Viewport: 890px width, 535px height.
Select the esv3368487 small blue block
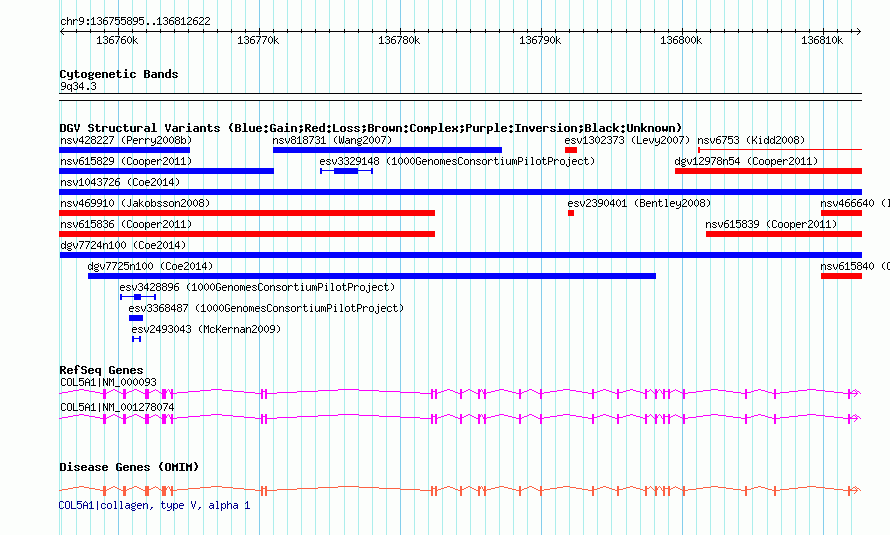click(x=136, y=318)
